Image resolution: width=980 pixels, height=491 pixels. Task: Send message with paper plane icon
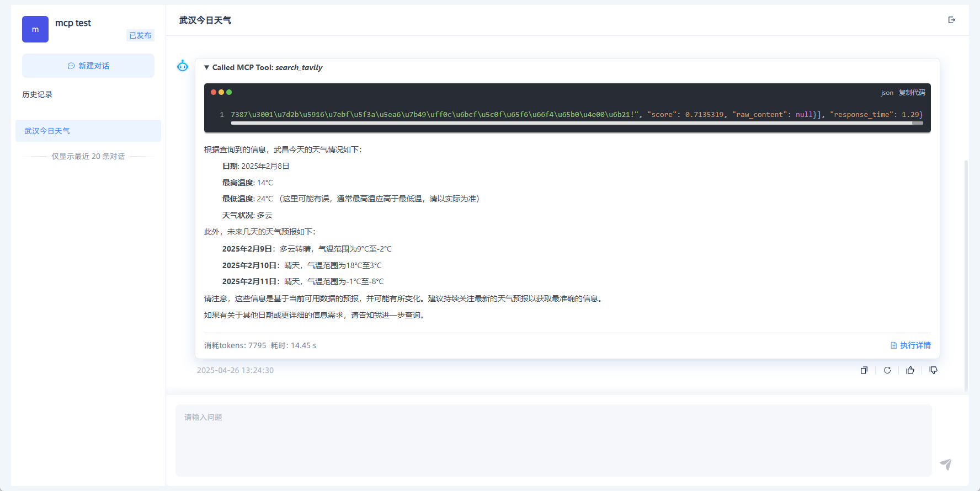click(946, 465)
